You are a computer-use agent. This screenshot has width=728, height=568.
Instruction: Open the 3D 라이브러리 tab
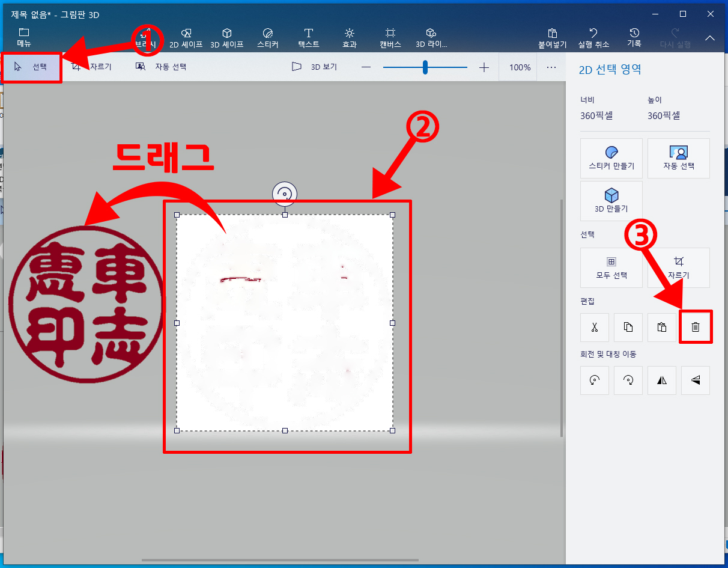tap(431, 37)
